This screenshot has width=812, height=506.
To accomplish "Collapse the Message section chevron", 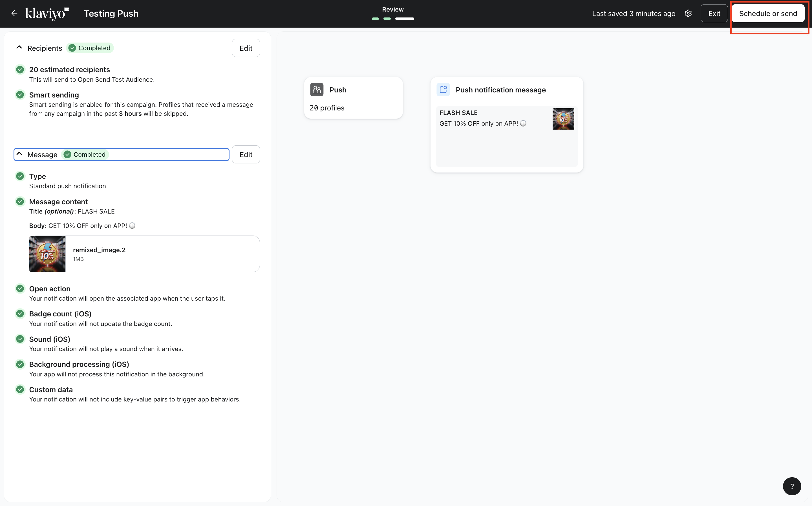I will (19, 154).
